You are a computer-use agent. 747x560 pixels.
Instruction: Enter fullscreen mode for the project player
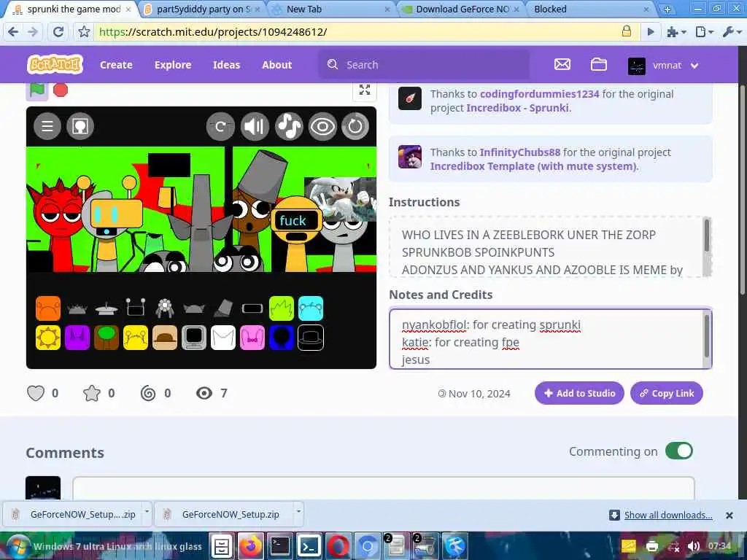(365, 90)
